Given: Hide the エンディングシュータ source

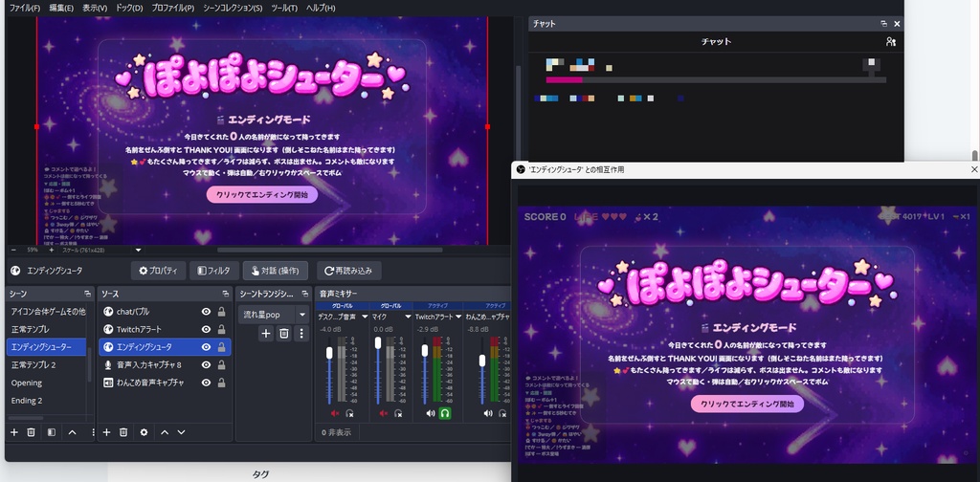Looking at the screenshot, I should (x=206, y=347).
